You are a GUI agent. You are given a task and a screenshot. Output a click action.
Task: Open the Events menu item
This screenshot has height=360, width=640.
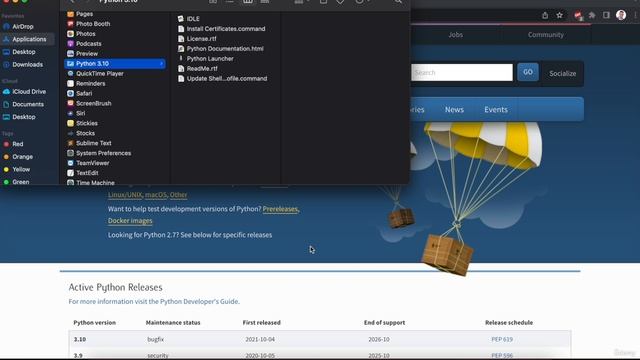tap(496, 109)
